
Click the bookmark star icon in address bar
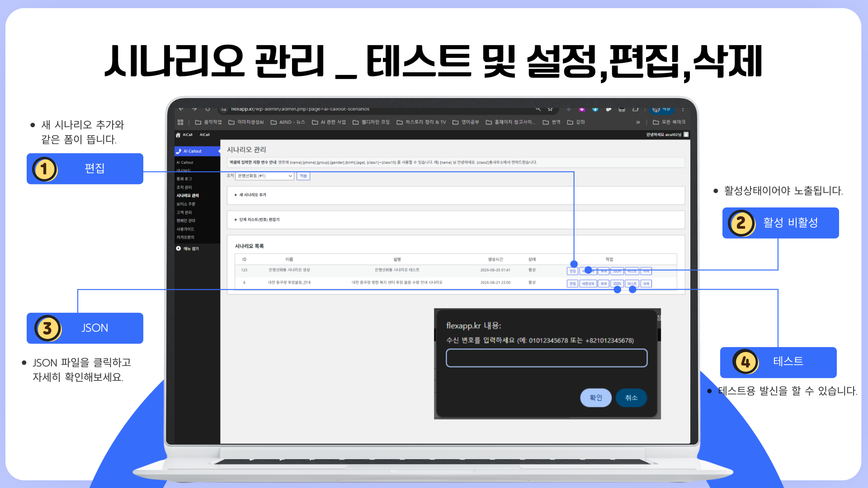550,109
